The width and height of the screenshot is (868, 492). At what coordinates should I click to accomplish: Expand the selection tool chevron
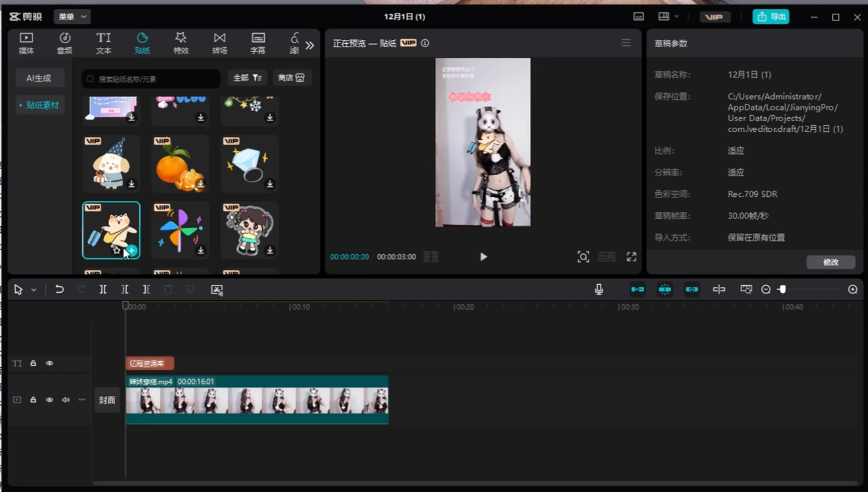[x=34, y=289]
